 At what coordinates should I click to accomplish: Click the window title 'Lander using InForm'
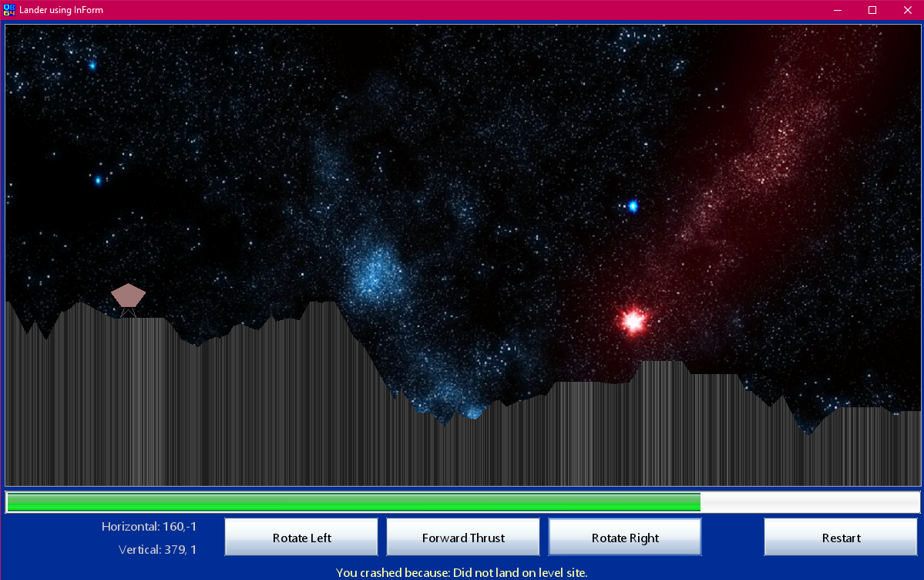(x=61, y=10)
